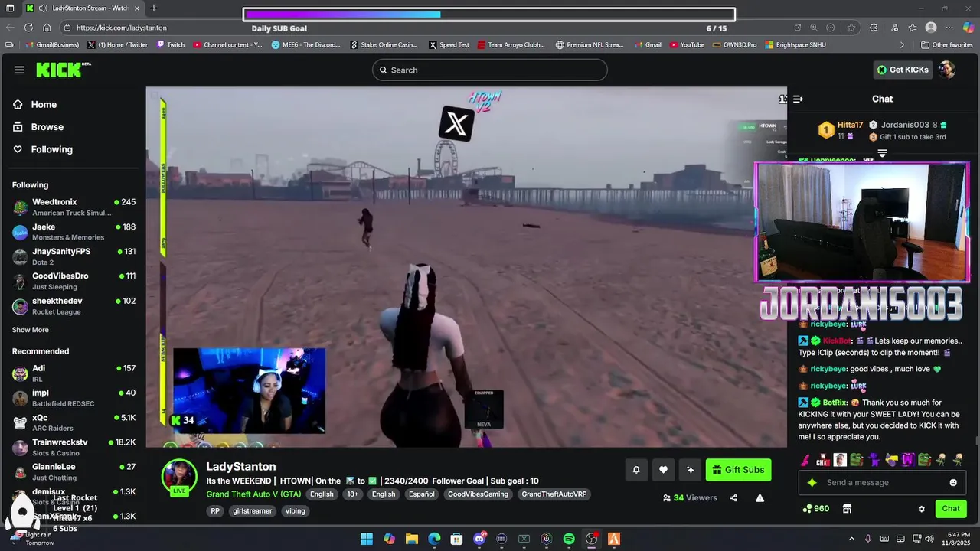Viewport: 980px width, 551px height.
Task: Open Spotify from the taskbar
Action: pos(569,539)
